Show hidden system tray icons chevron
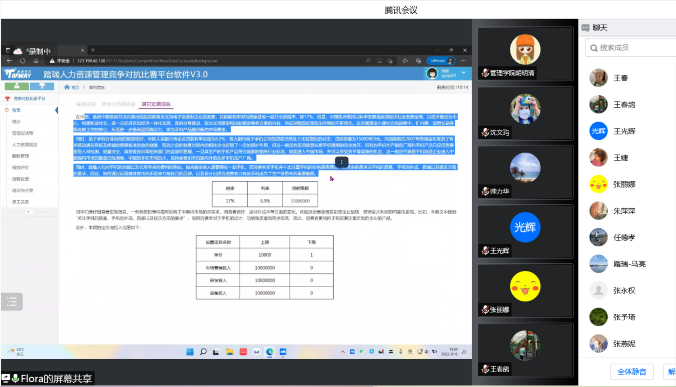The image size is (676, 387). (x=343, y=352)
